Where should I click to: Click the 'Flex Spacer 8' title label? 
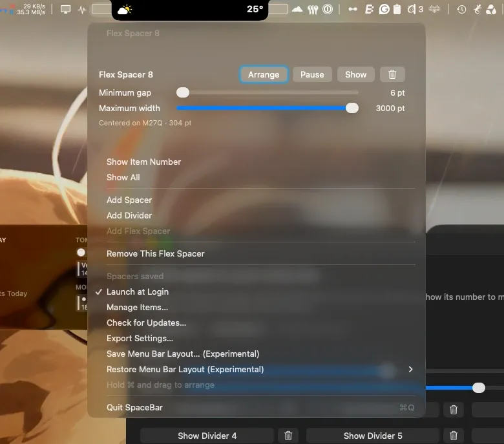point(126,74)
